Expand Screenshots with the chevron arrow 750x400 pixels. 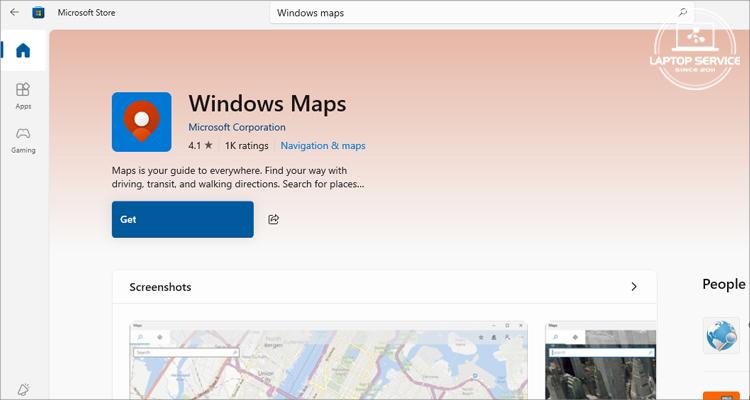tap(634, 287)
